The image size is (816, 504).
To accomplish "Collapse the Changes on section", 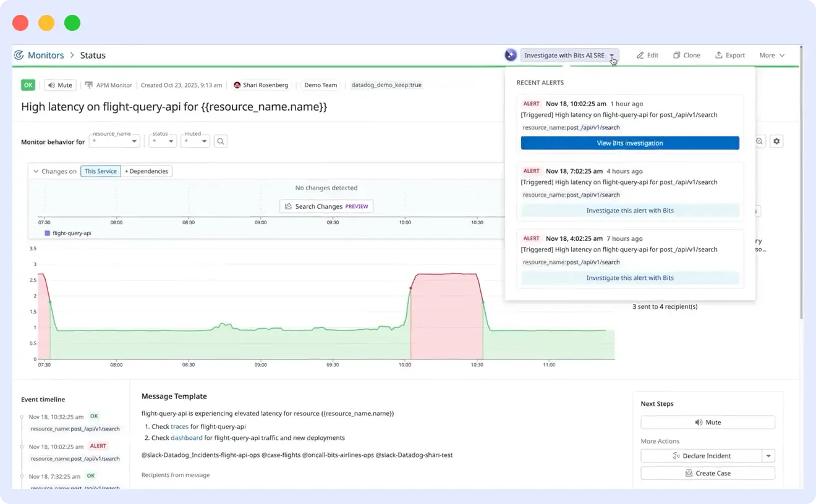I will click(x=36, y=172).
